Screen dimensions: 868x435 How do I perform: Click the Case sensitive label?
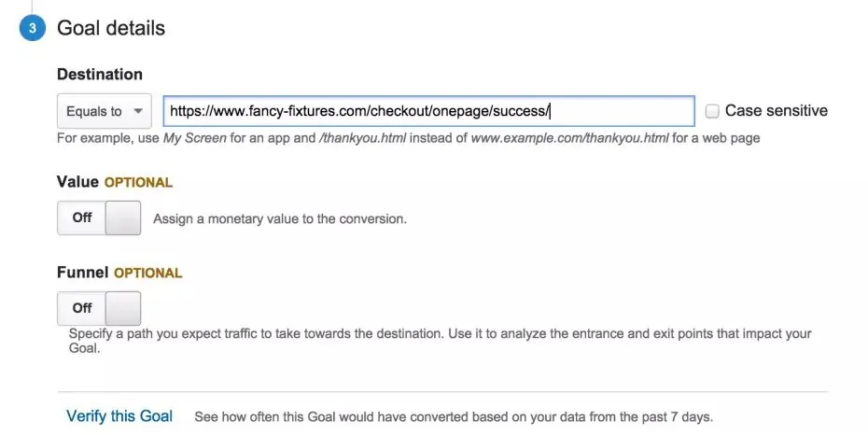point(777,111)
